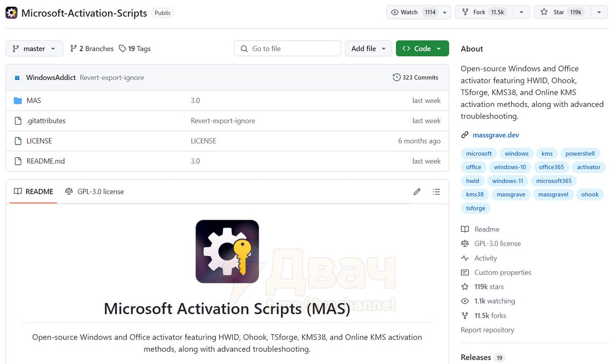Click the WindowsAddict author avatar
613x364 pixels.
point(17,78)
